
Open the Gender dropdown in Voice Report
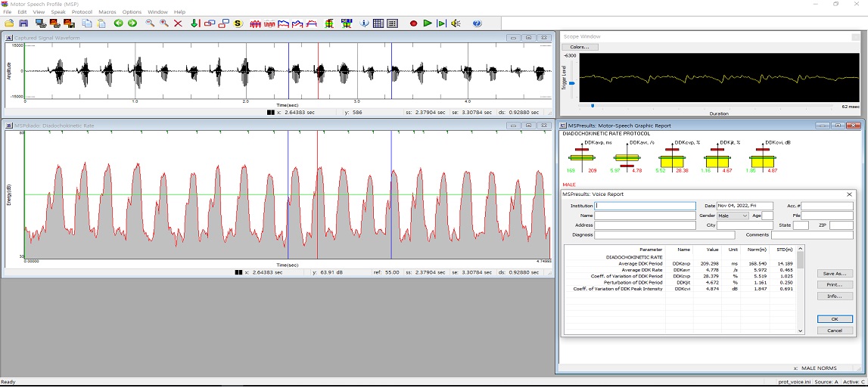click(x=733, y=216)
